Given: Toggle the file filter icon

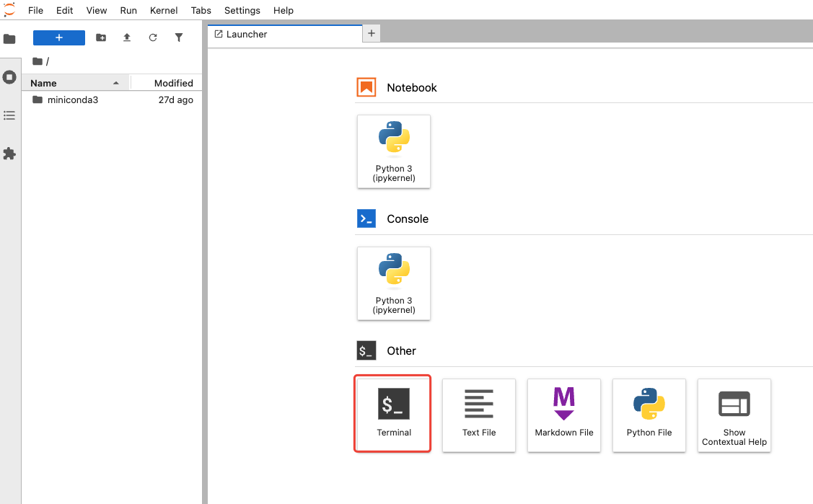Looking at the screenshot, I should coord(179,37).
